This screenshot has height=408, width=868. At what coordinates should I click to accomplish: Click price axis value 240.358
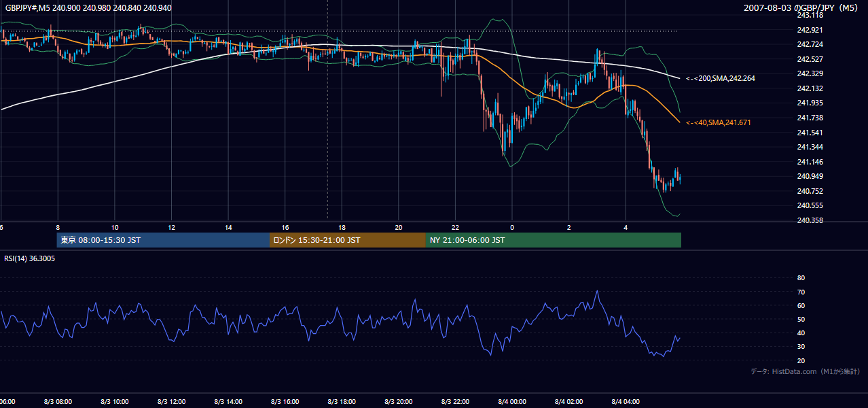tap(810, 220)
